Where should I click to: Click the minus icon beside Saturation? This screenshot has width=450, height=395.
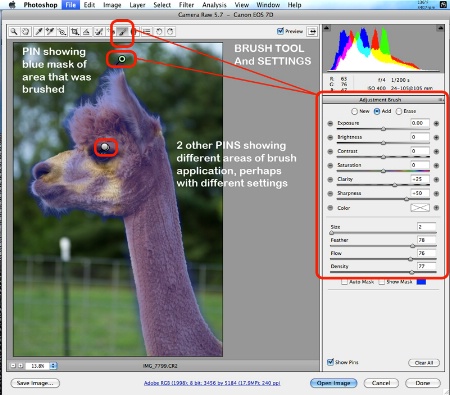coord(330,165)
